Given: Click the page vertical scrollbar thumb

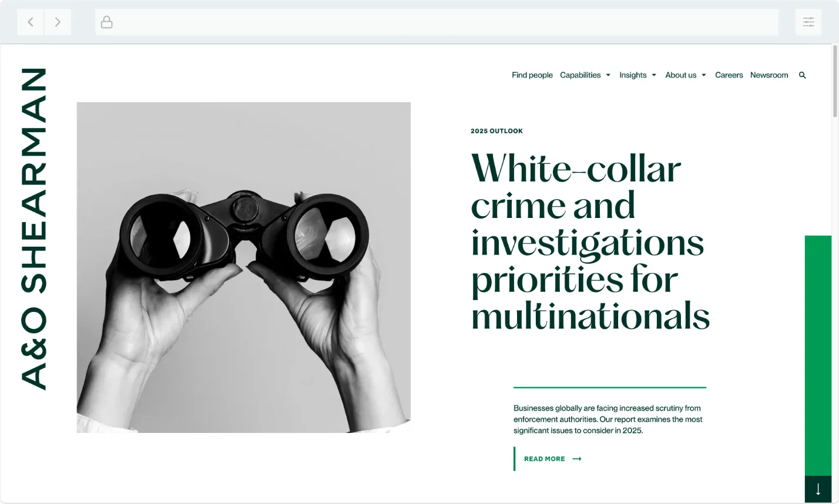Looking at the screenshot, I should [835, 81].
